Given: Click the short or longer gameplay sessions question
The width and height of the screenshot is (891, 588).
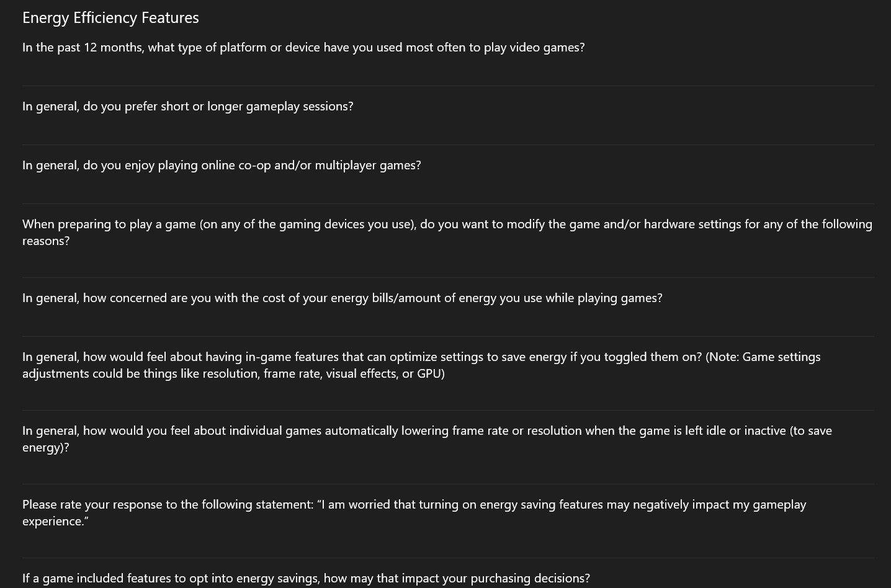Looking at the screenshot, I should (x=187, y=107).
